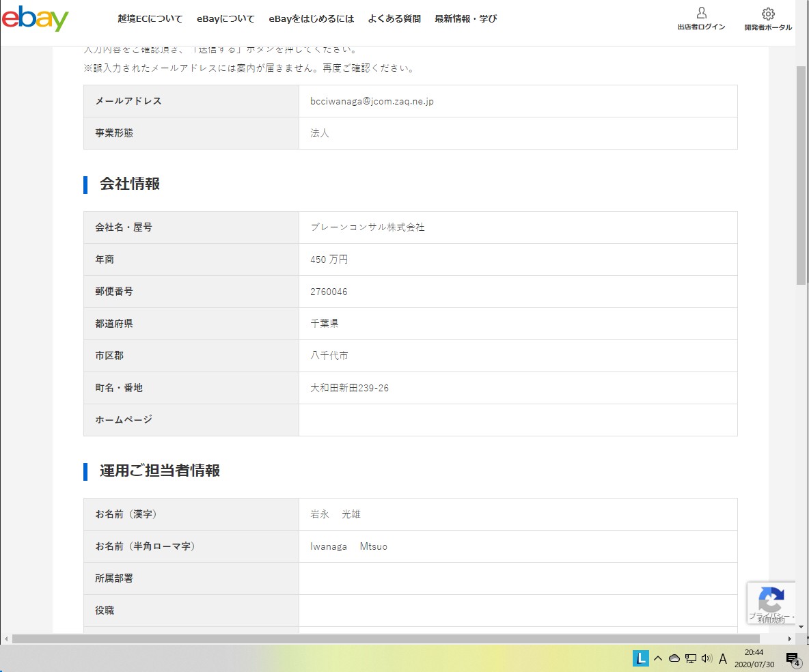Click the eBay logo

35,18
